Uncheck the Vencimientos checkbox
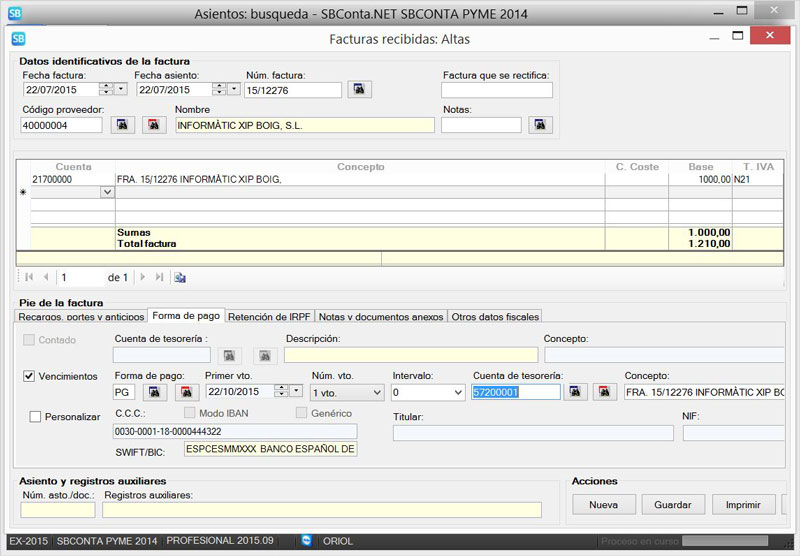The image size is (800, 556). [x=30, y=376]
